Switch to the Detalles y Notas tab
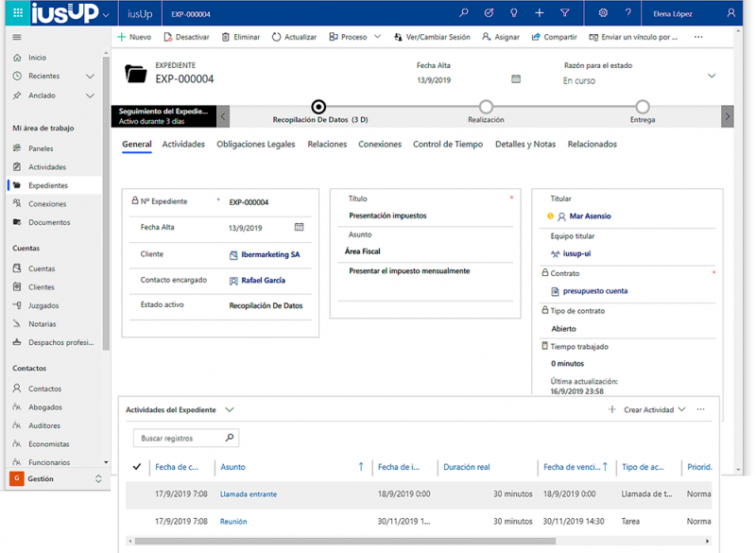Screen dimensions: 756x553 tap(525, 144)
